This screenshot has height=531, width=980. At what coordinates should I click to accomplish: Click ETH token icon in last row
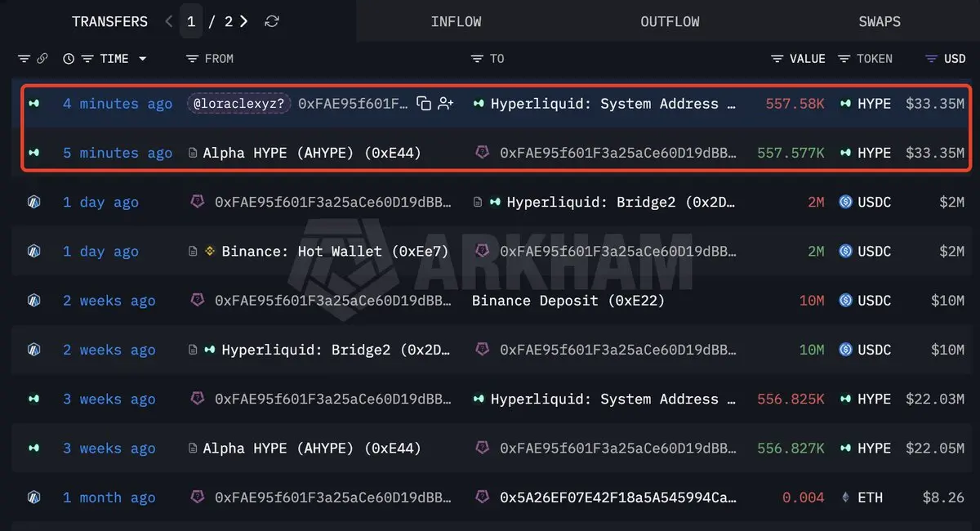coord(845,497)
